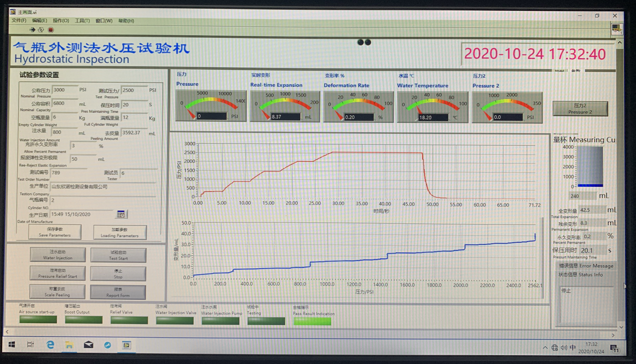Open the 文件(F) menu

coord(19,21)
